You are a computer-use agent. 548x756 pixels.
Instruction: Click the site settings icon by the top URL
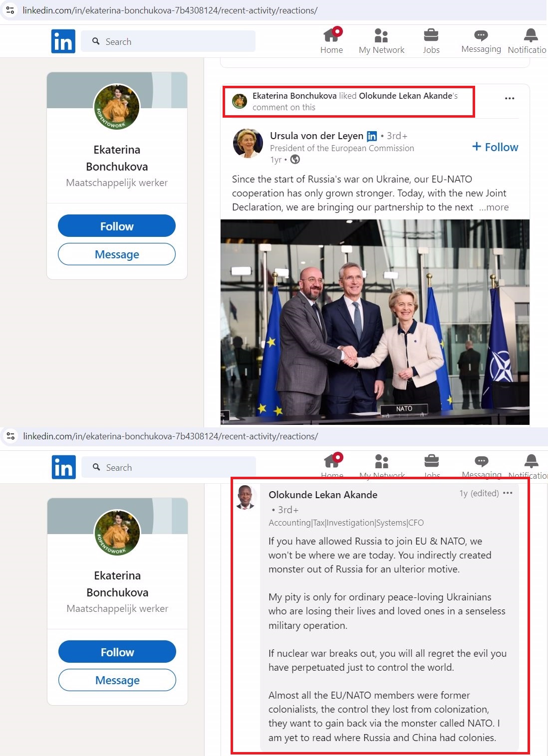[x=10, y=10]
